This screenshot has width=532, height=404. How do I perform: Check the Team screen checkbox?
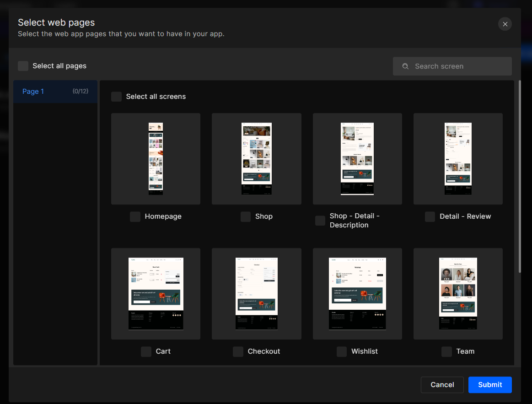(446, 351)
